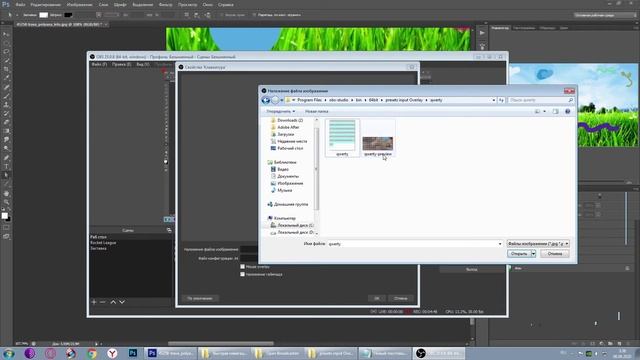640x360 pixels.
Task: Select Photoshop Eyedropper tool
Action: coord(6,78)
